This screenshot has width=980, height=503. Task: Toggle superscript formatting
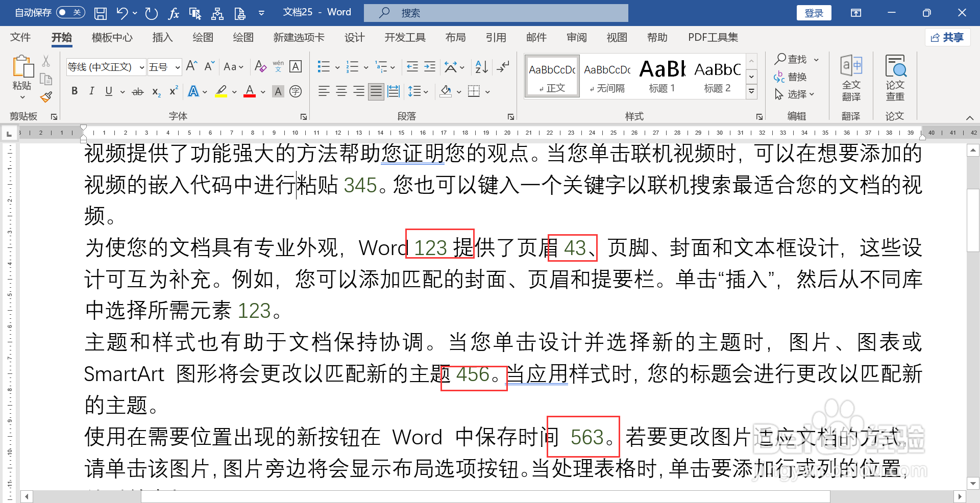(174, 91)
